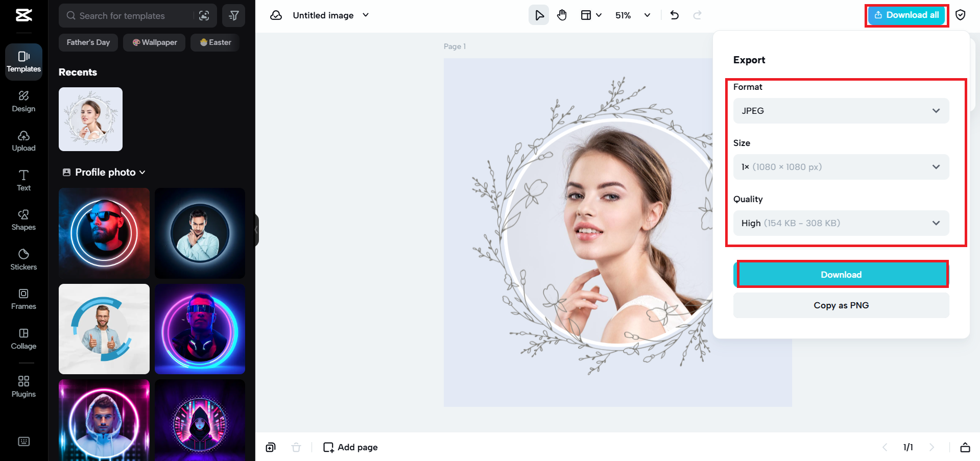The width and height of the screenshot is (980, 461).
Task: Click the keyboard shortcuts icon
Action: click(x=23, y=442)
